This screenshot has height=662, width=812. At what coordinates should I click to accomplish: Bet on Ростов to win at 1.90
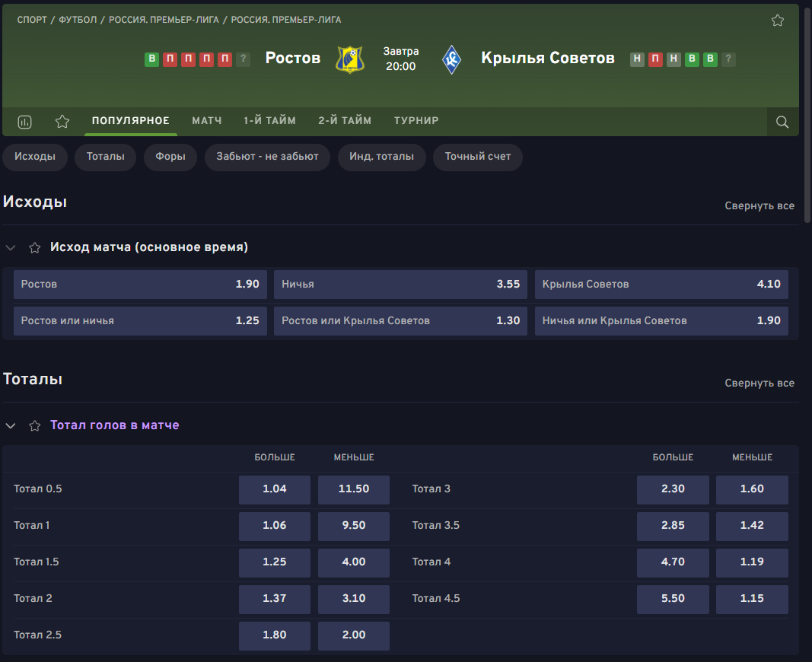pyautogui.click(x=140, y=284)
